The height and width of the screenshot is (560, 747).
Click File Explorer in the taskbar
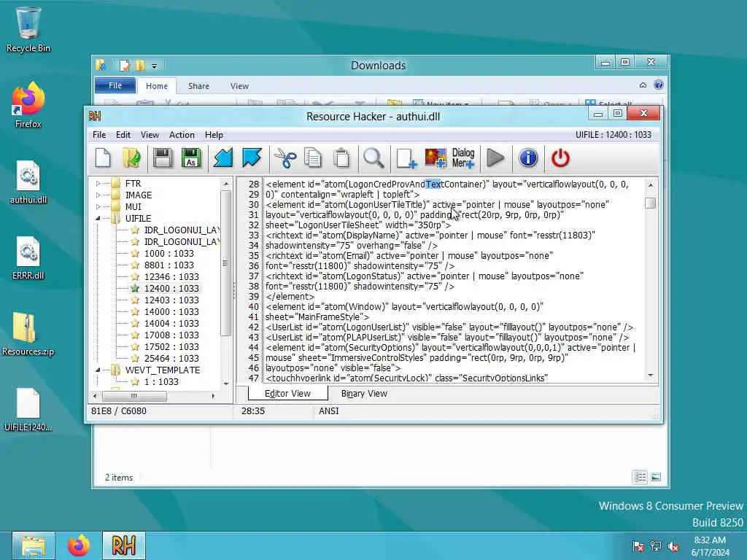point(33,545)
